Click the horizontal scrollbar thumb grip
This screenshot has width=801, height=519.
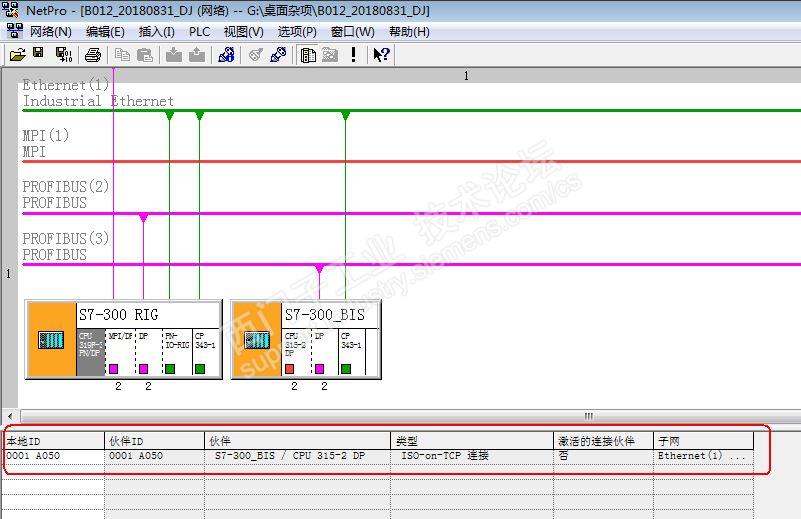[588, 416]
